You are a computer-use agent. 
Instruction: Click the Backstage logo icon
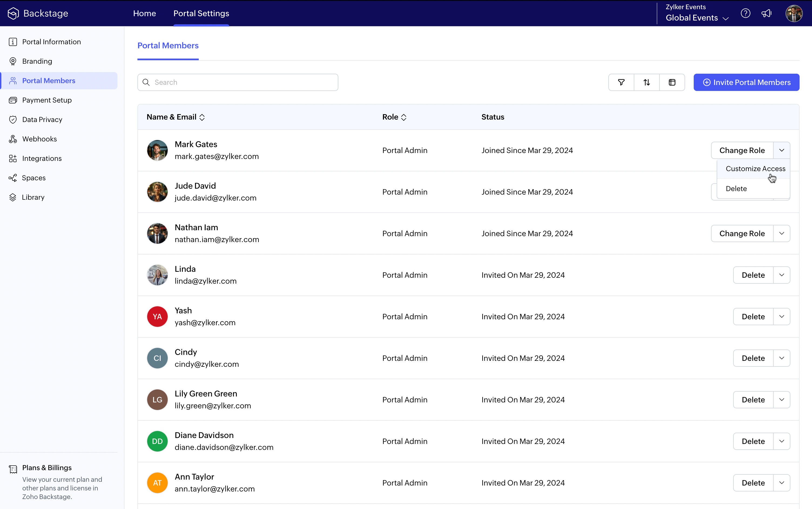13,13
